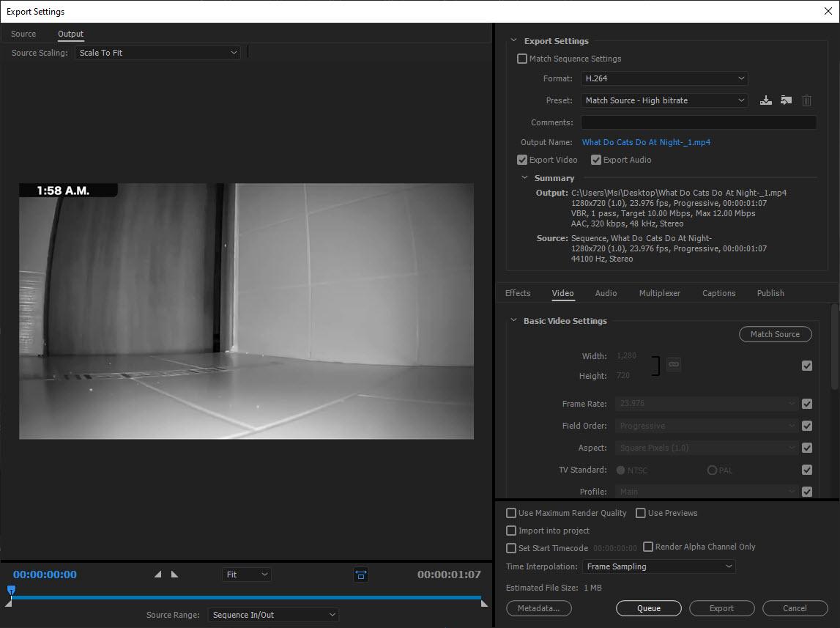Click in the Comments text field

click(699, 122)
